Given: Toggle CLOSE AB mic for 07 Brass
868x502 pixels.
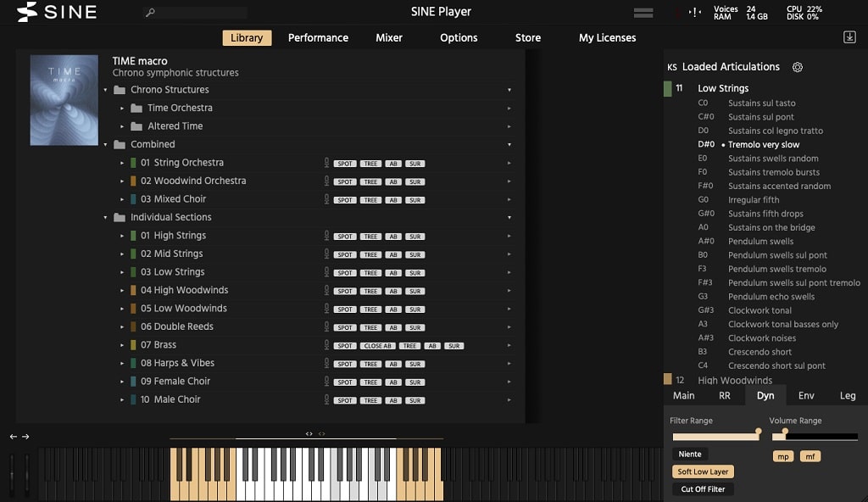Looking at the screenshot, I should tap(377, 346).
